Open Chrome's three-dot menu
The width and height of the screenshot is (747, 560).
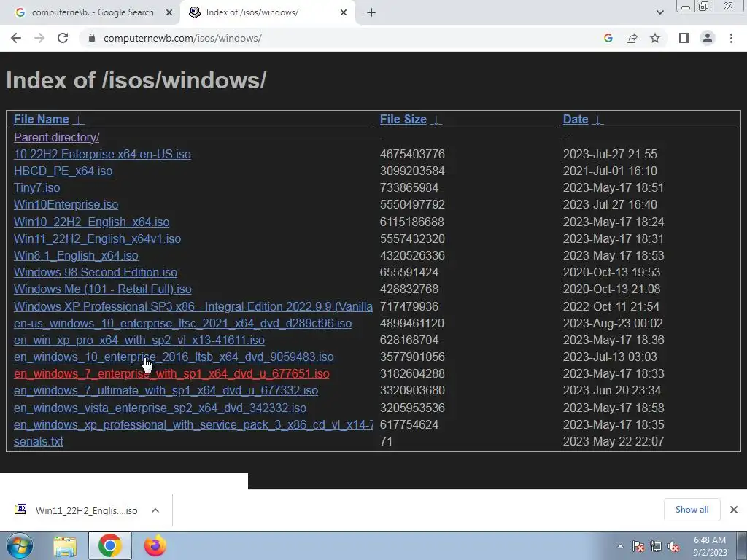[731, 38]
